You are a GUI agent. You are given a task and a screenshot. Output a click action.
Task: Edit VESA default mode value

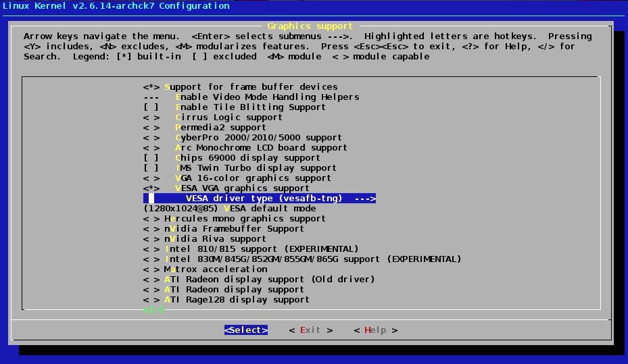pos(229,209)
